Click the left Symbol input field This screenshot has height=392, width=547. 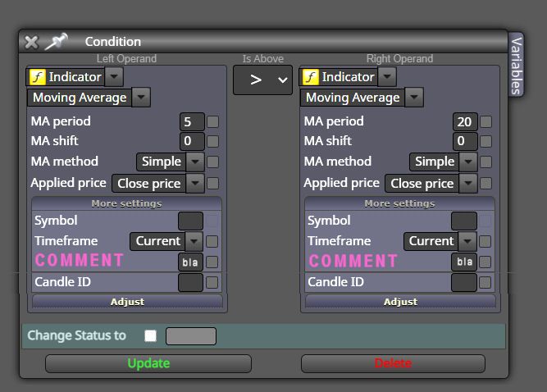[190, 221]
